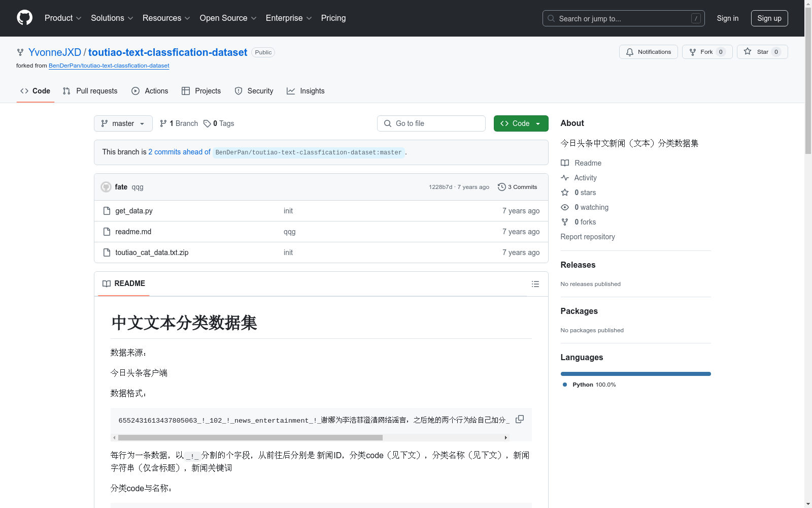View the 3 Commits history
Screen dimensions: 812x508
coord(518,187)
